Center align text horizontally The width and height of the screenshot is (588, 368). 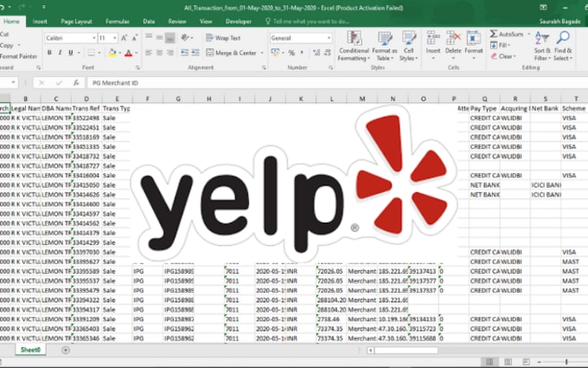tap(159, 53)
